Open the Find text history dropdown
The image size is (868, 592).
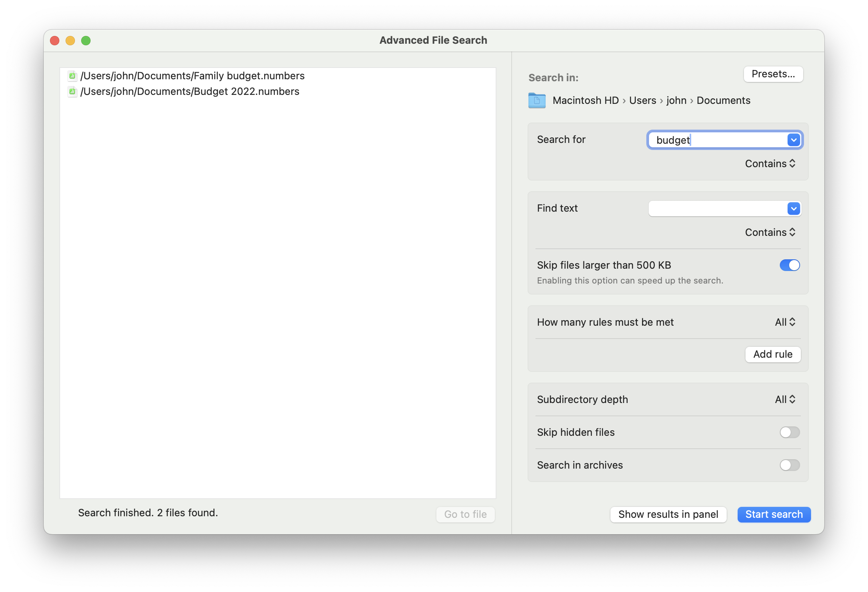pyautogui.click(x=794, y=209)
